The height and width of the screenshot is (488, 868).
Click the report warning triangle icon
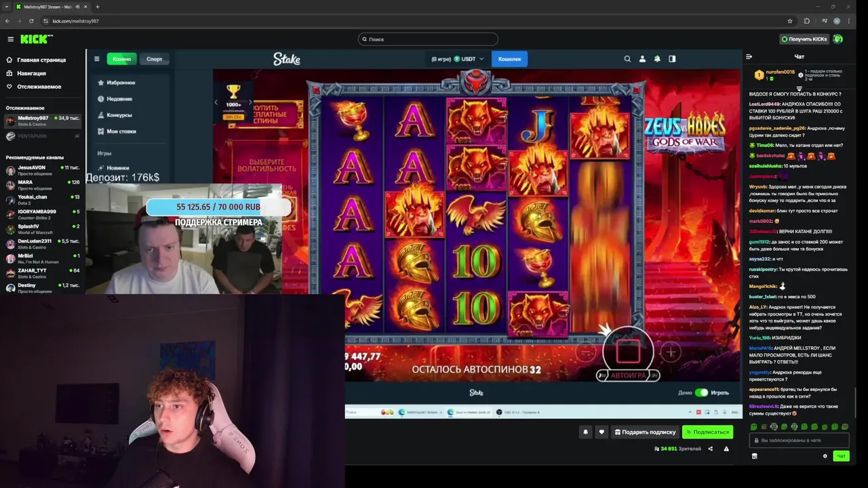coord(726,449)
